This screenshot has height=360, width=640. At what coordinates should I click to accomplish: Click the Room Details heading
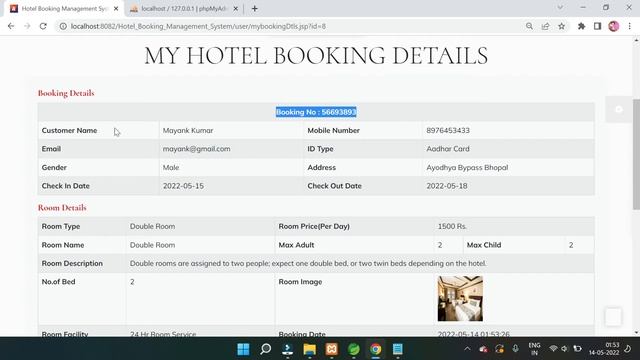62,208
